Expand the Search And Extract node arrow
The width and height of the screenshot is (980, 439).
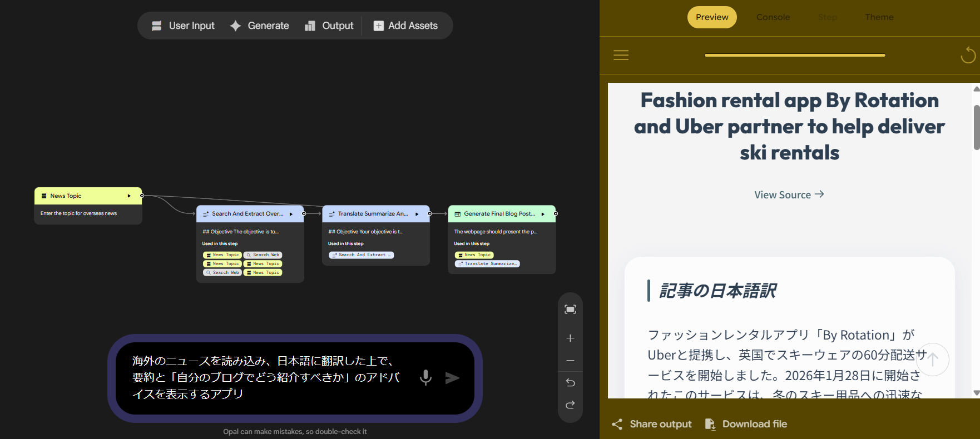click(291, 214)
